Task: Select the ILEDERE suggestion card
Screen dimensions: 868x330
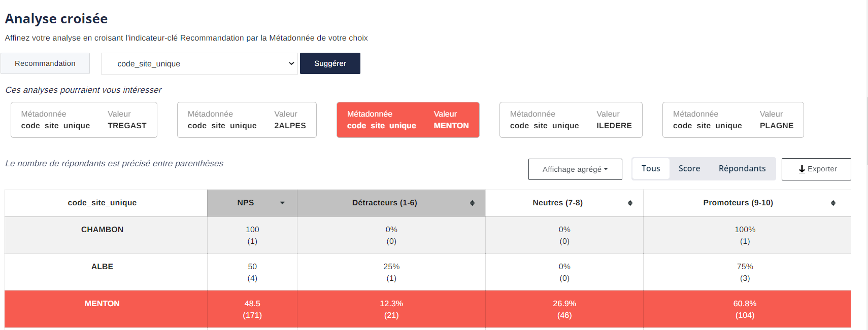Action: click(x=571, y=120)
